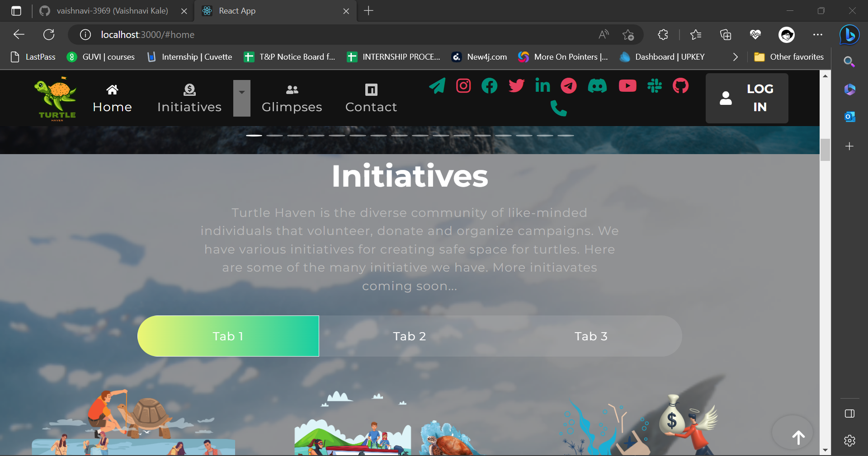View site information icon
Image resolution: width=868 pixels, height=456 pixels.
(85, 34)
